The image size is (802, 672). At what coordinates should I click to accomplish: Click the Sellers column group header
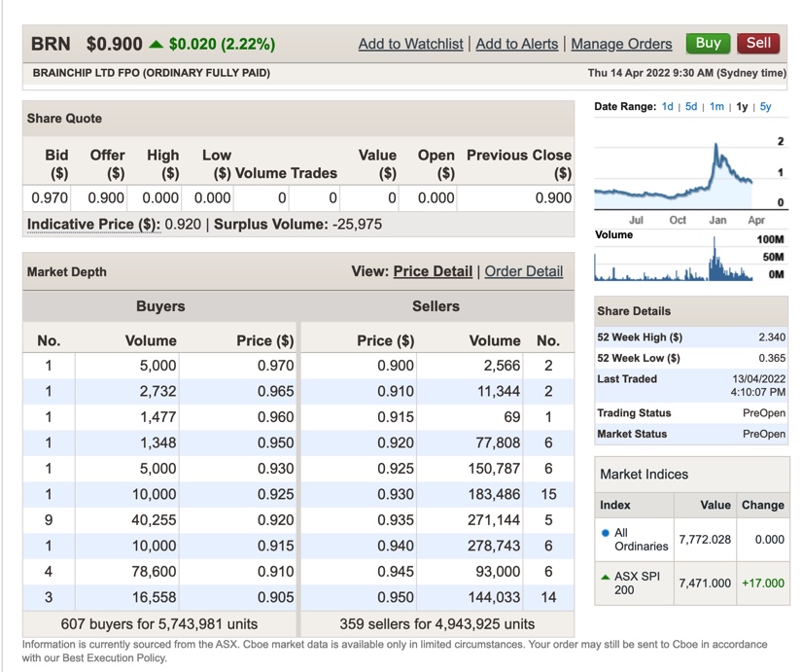(436, 306)
